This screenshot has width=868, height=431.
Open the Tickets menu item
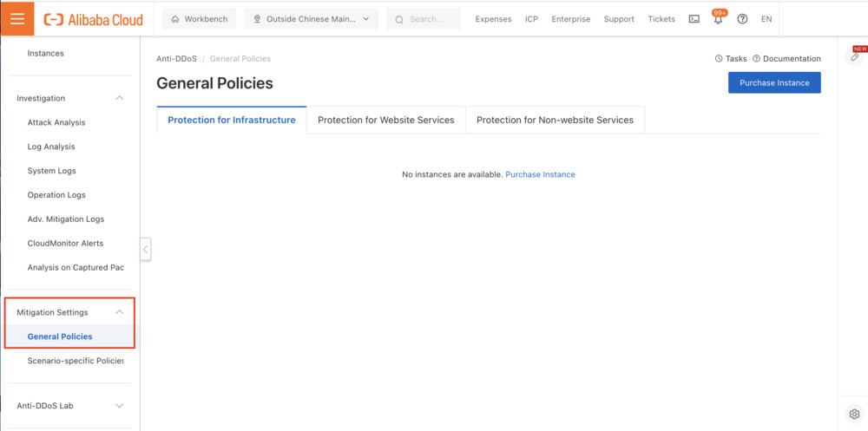661,19
